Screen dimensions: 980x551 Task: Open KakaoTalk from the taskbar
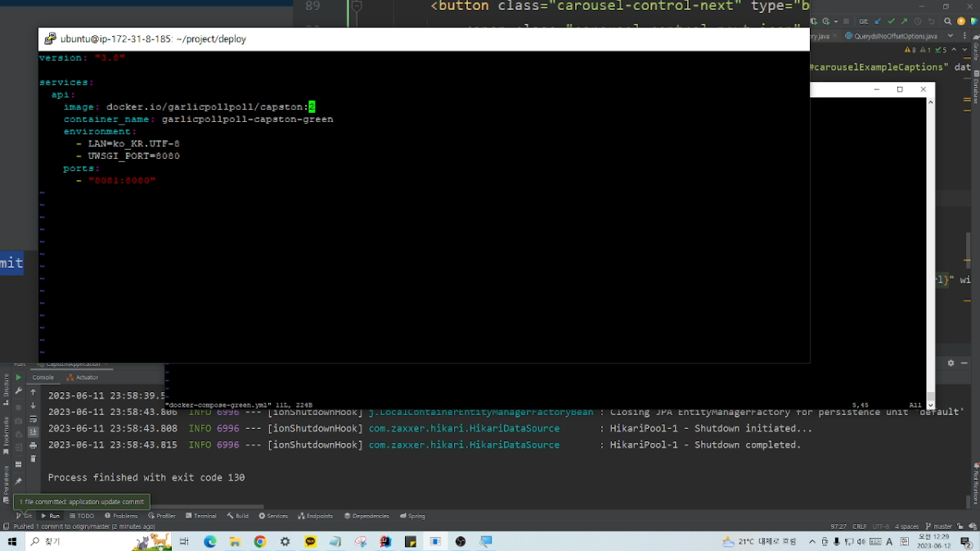tap(310, 542)
